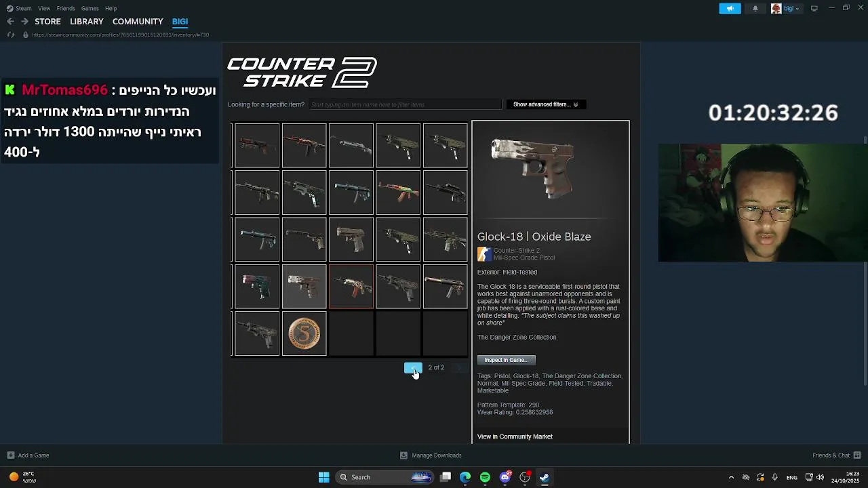Click the next page arrow button

pos(459,367)
